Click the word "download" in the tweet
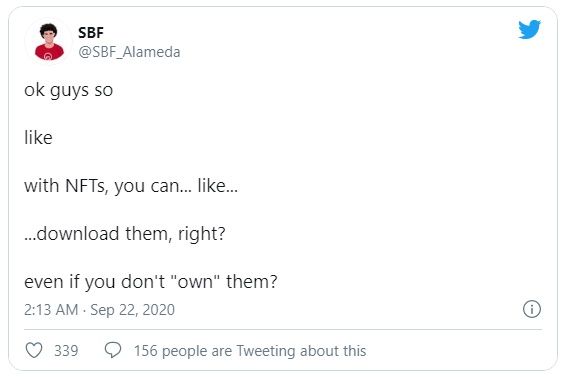This screenshot has width=565, height=377. pos(78,234)
